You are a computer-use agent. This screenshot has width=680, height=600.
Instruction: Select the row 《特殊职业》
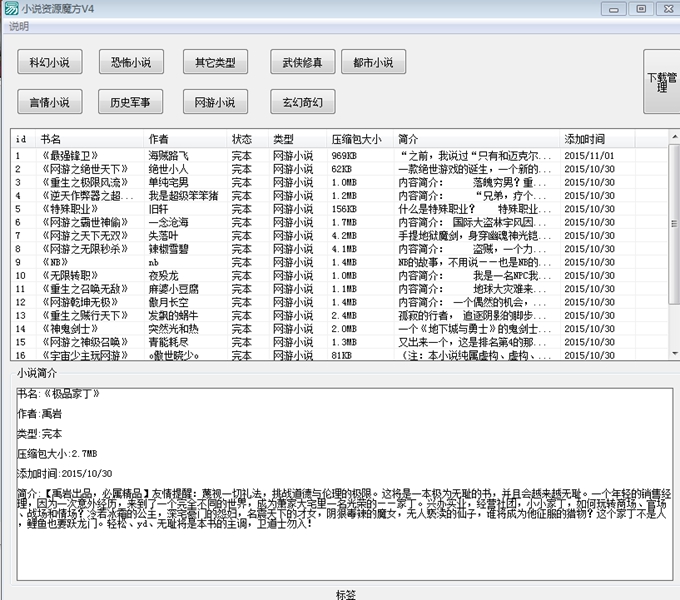pyautogui.click(x=339, y=209)
